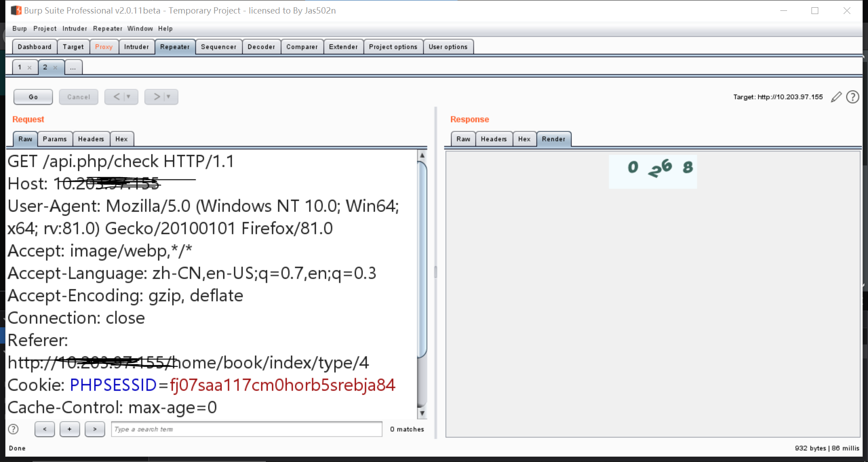868x462 pixels.
Task: Open the Intruder menu
Action: click(x=75, y=28)
